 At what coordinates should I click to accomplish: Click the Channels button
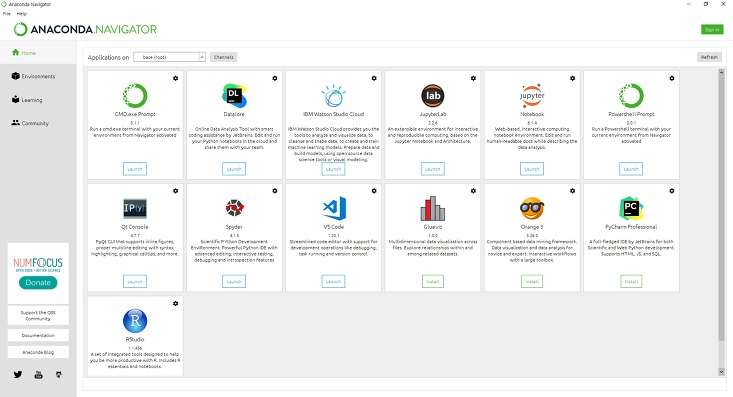click(x=223, y=57)
